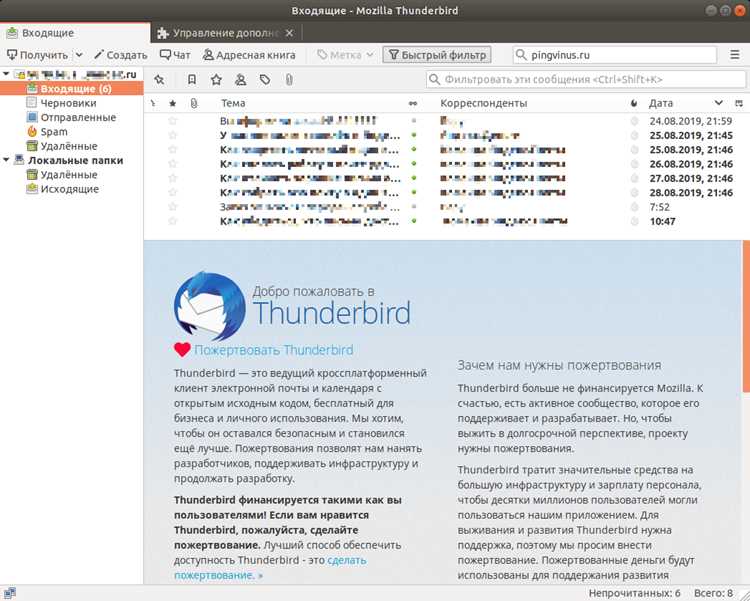Click the red heart donate icon
Image resolution: width=750 pixels, height=601 pixels.
182,350
